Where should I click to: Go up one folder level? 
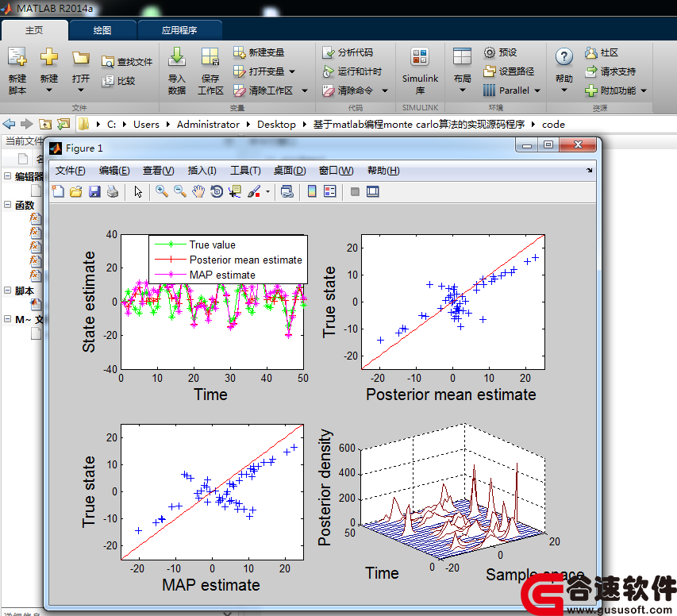pos(45,125)
